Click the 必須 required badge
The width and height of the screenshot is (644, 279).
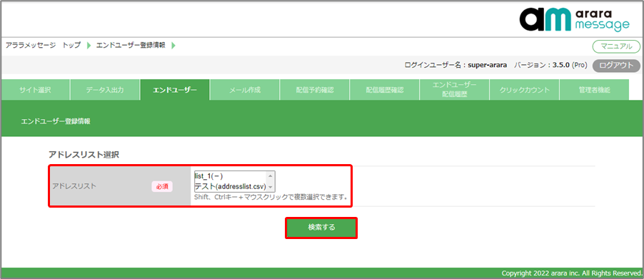click(x=162, y=186)
